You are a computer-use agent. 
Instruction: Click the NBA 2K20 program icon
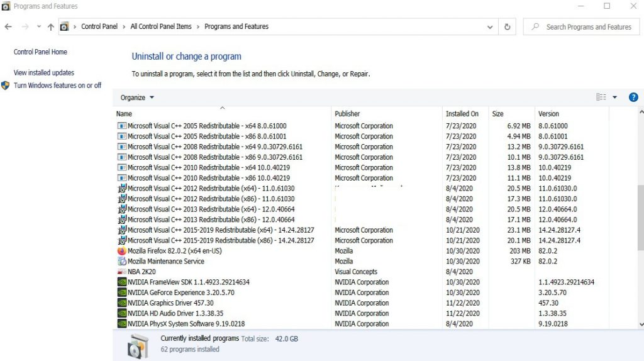pos(121,272)
